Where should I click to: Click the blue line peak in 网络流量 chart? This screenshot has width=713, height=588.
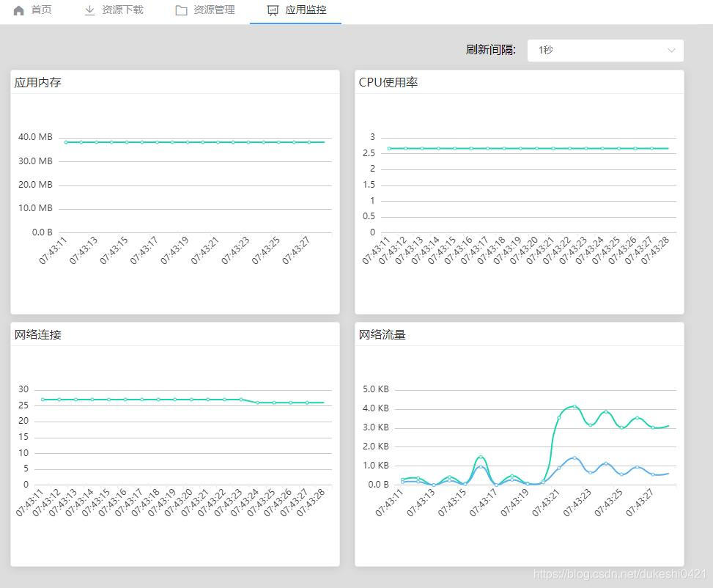coord(575,457)
